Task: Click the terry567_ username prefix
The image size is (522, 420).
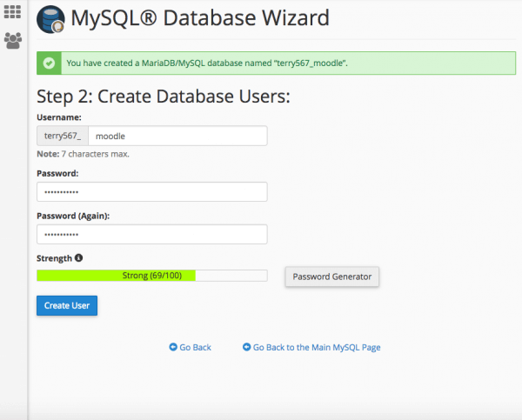Action: pos(63,136)
